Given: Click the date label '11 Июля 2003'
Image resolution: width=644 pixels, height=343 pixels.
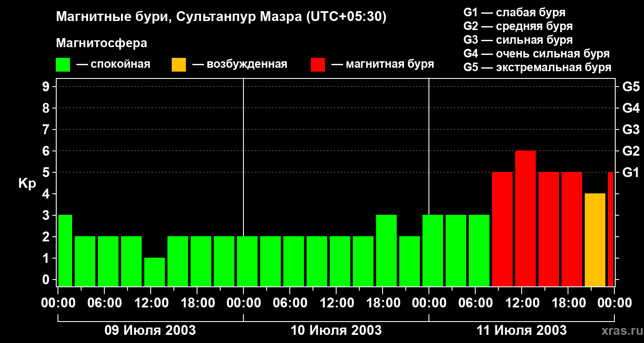Looking at the screenshot, I should 521,331.
